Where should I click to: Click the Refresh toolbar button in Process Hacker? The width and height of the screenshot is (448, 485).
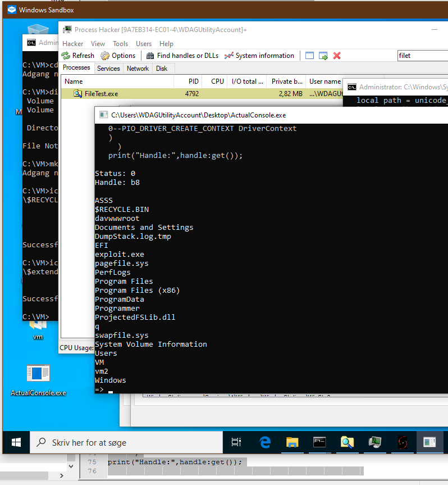pyautogui.click(x=78, y=56)
